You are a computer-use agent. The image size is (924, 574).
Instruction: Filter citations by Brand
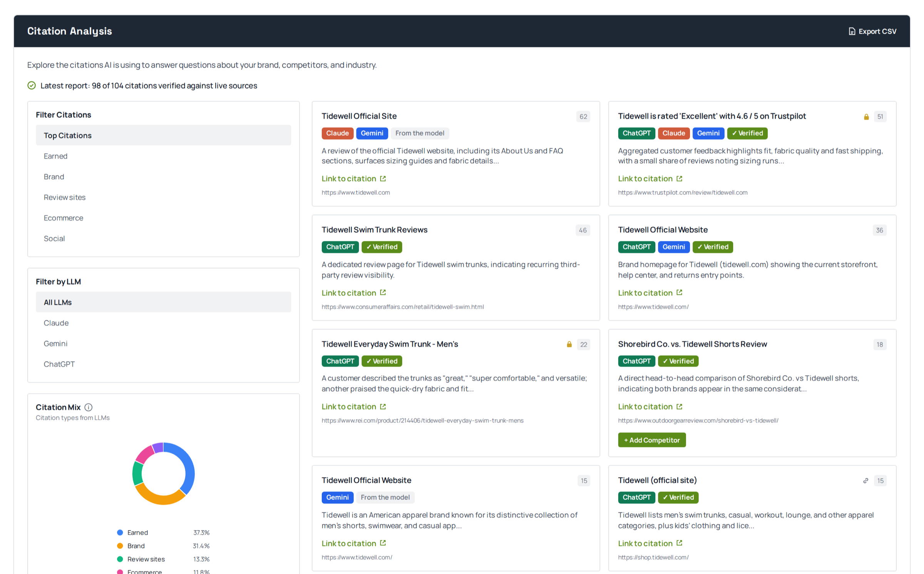(163, 176)
